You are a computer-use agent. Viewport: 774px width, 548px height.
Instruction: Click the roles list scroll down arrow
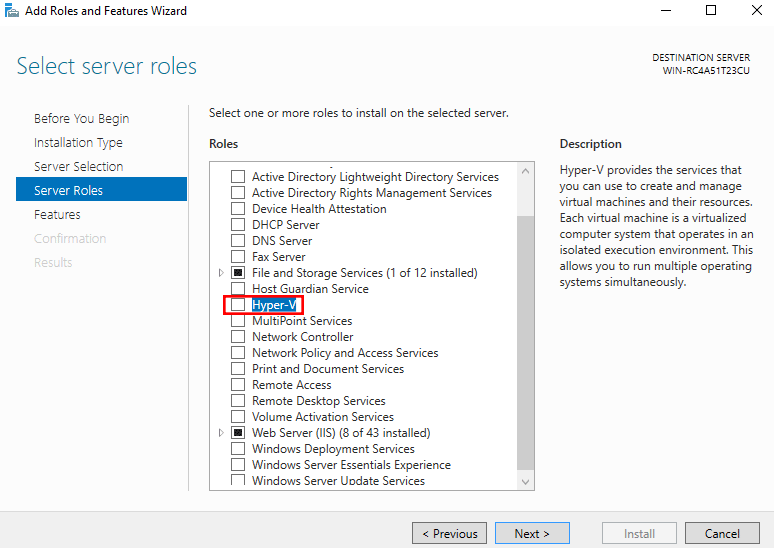[x=525, y=481]
